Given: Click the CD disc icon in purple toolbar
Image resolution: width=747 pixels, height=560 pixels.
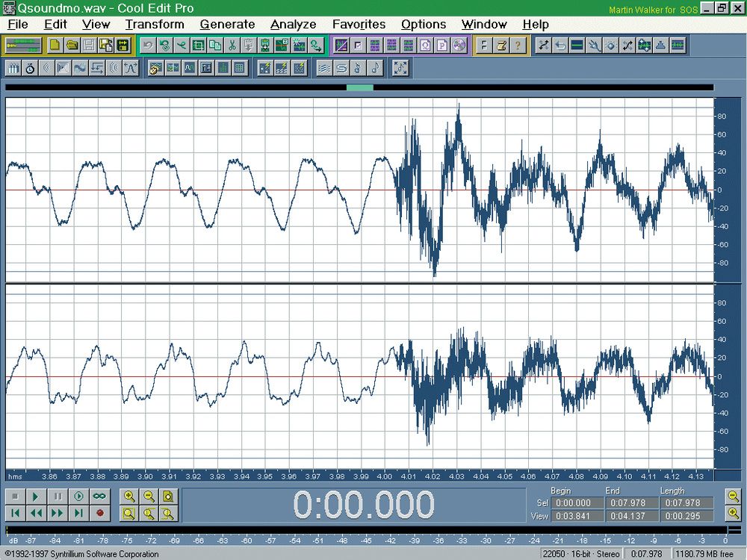Looking at the screenshot, I should click(459, 46).
